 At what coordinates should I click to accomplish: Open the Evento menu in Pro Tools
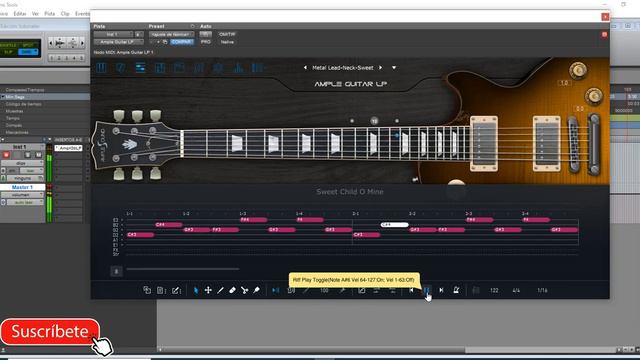pyautogui.click(x=82, y=13)
